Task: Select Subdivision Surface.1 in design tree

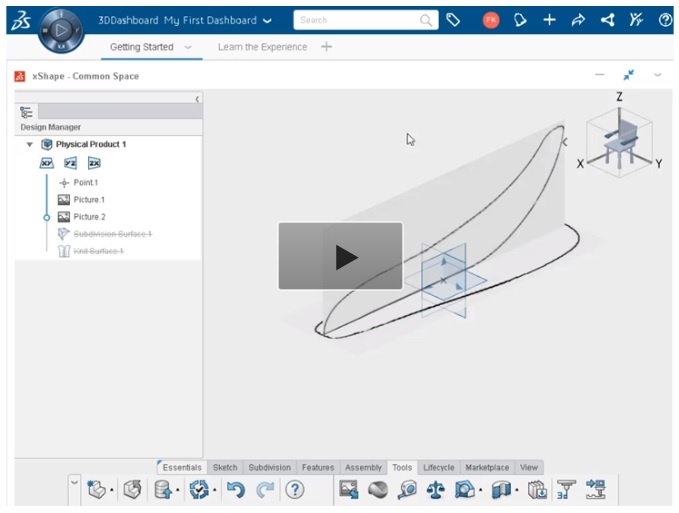Action: pyautogui.click(x=113, y=234)
